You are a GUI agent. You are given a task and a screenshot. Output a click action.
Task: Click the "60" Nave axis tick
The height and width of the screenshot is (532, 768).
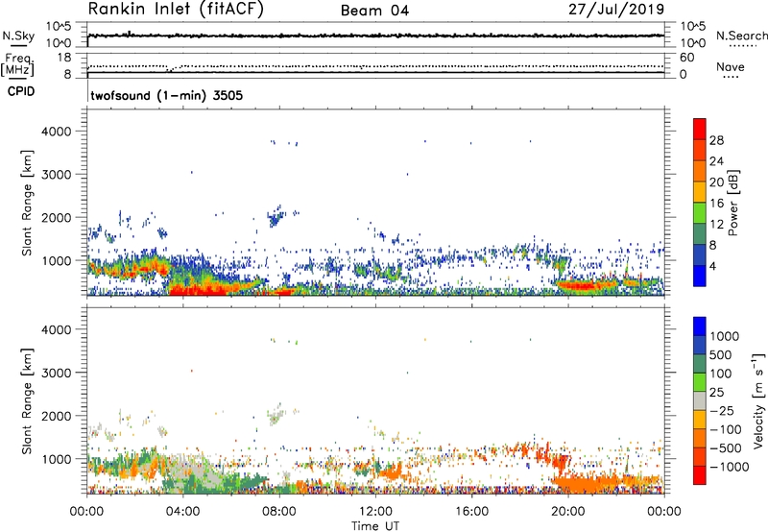point(686,58)
